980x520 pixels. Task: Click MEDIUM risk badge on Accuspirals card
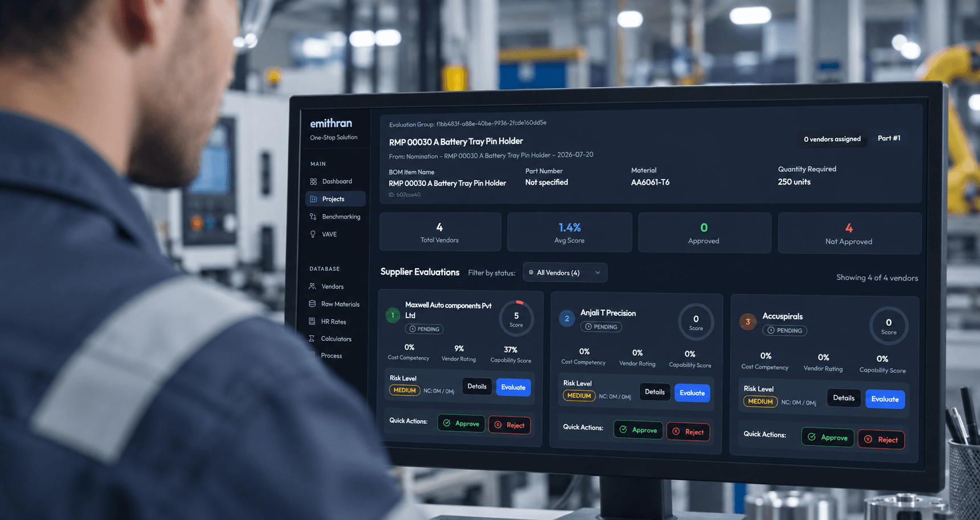tap(760, 402)
